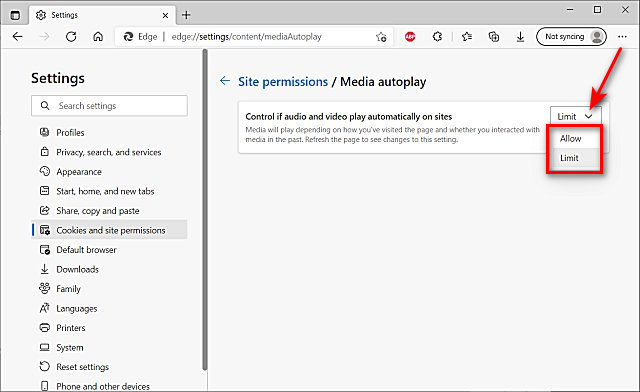Viewport: 640px width, 392px height.
Task: Add this page to favorites star
Action: pos(381,37)
